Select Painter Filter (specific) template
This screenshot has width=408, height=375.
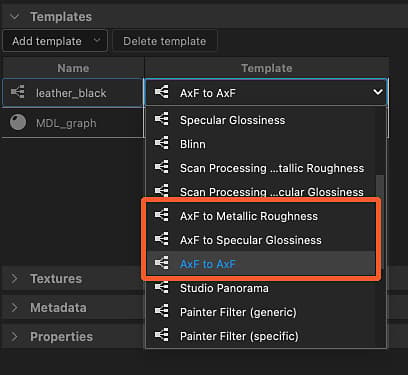click(x=261, y=336)
